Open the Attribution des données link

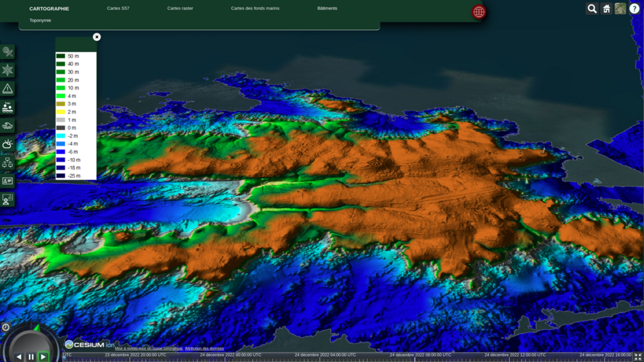[x=204, y=349]
